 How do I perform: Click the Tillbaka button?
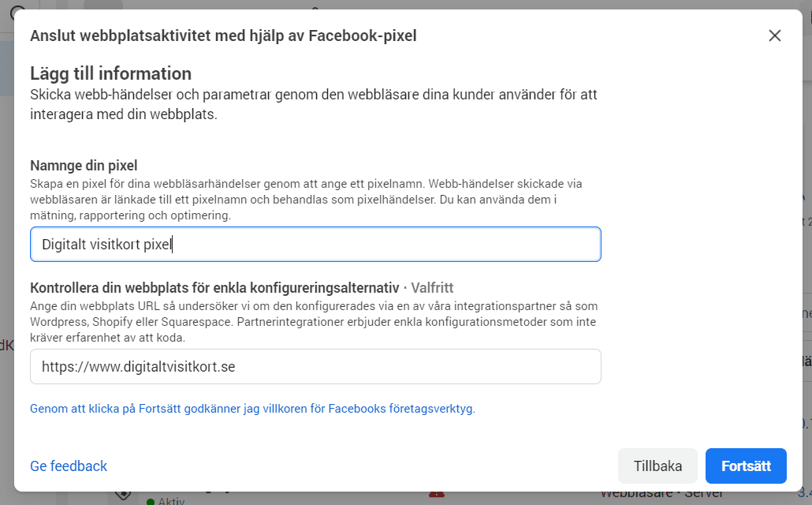[657, 466]
